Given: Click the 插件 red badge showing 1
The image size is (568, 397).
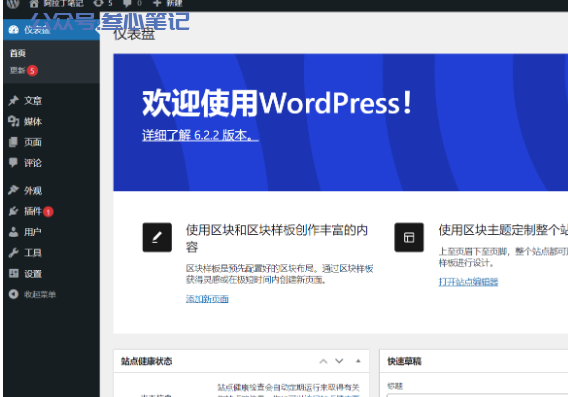Looking at the screenshot, I should (48, 212).
